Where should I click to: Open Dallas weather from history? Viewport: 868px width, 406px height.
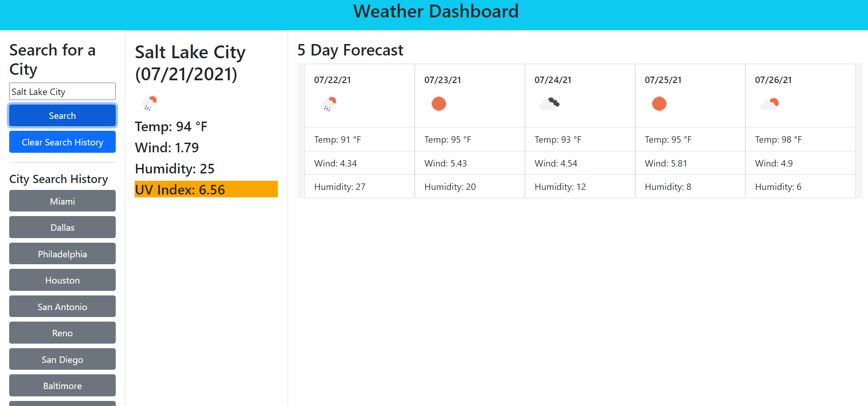tap(62, 227)
